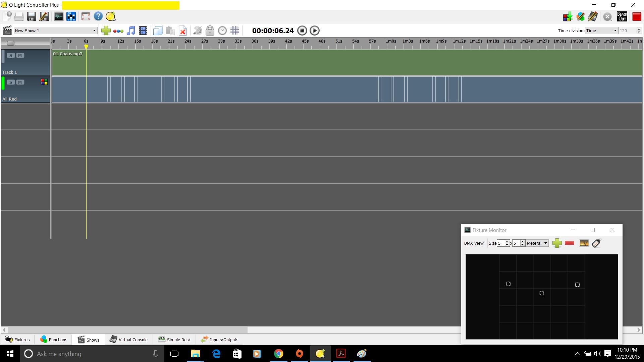
Task: Switch to the Inputs/Outputs tab
Action: pyautogui.click(x=220, y=340)
